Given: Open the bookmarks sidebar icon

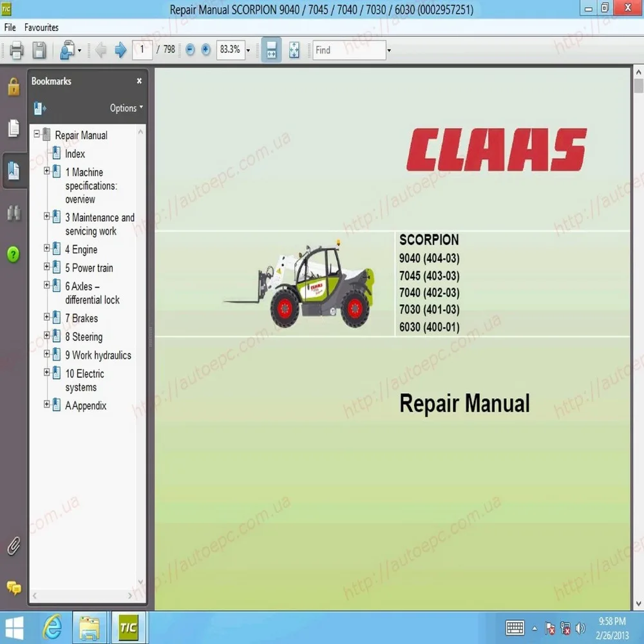Looking at the screenshot, I should pyautogui.click(x=14, y=171).
